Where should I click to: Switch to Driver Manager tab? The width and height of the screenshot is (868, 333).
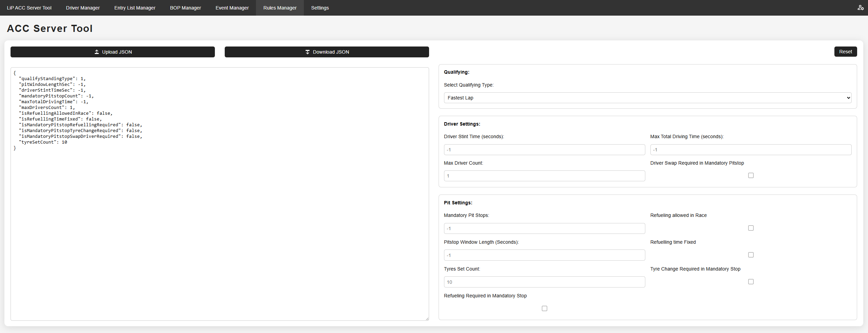pos(83,8)
